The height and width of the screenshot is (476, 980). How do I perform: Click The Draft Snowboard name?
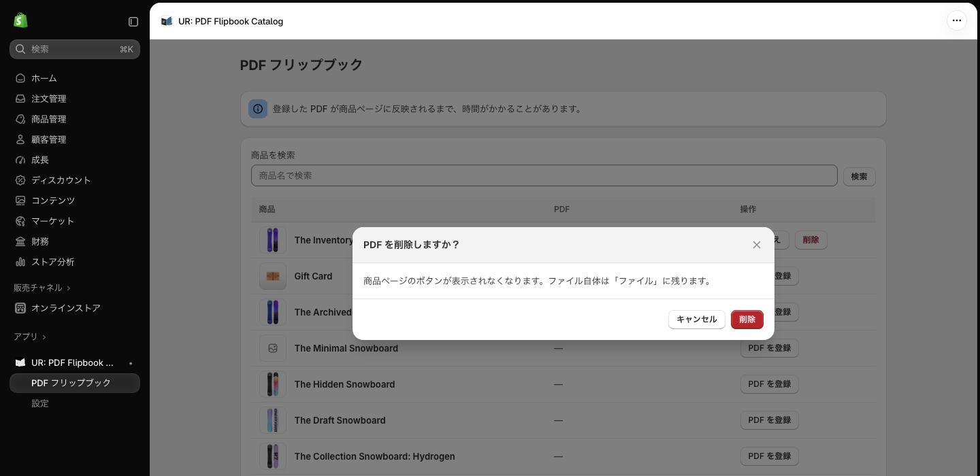(x=340, y=420)
